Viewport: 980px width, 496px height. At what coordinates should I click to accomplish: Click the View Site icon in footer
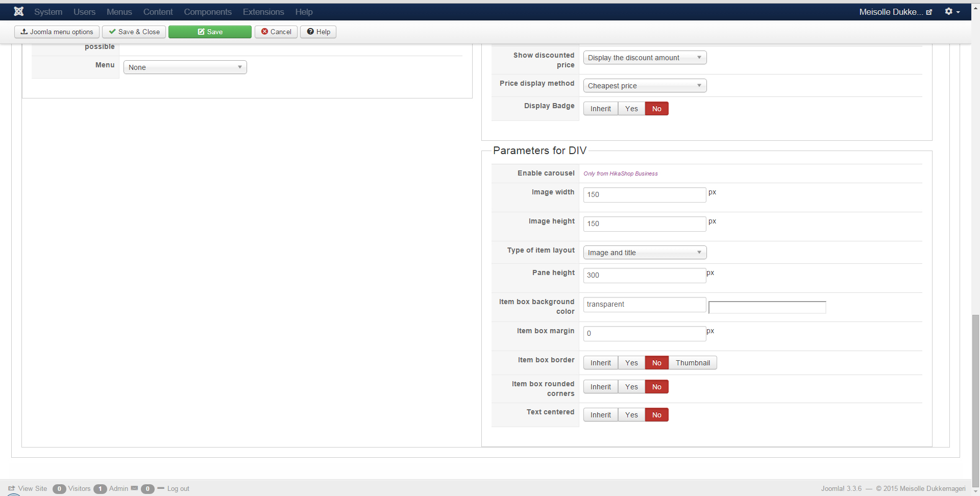12,488
